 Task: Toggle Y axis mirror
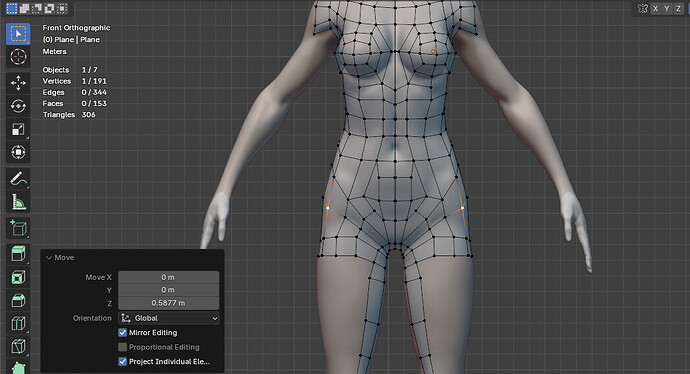tap(667, 8)
